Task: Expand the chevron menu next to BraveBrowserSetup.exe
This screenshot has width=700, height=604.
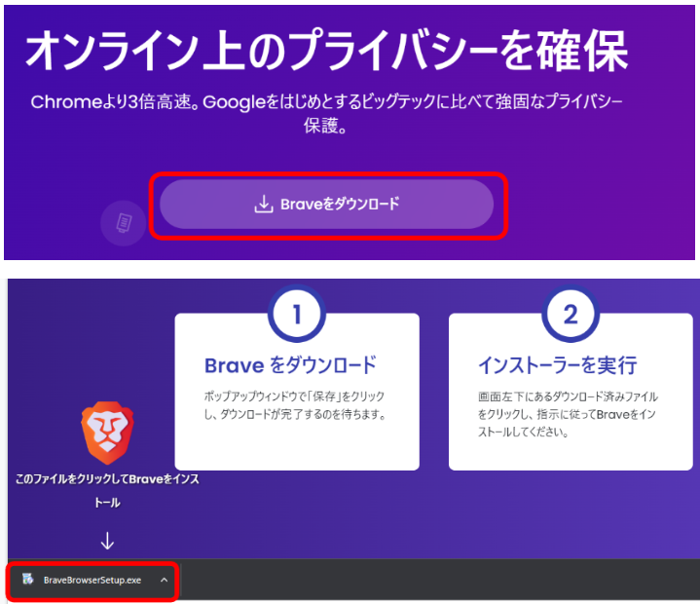Action: point(164,580)
